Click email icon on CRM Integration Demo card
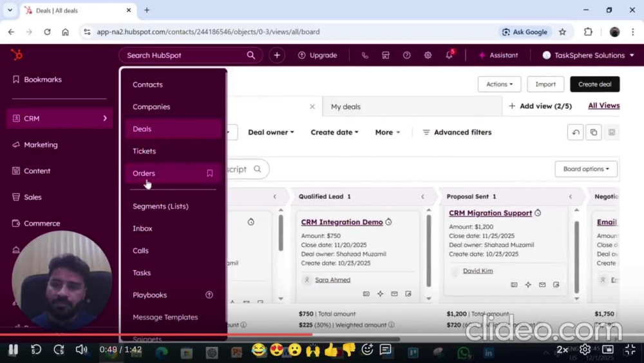The width and height of the screenshot is (644, 363). tap(394, 294)
